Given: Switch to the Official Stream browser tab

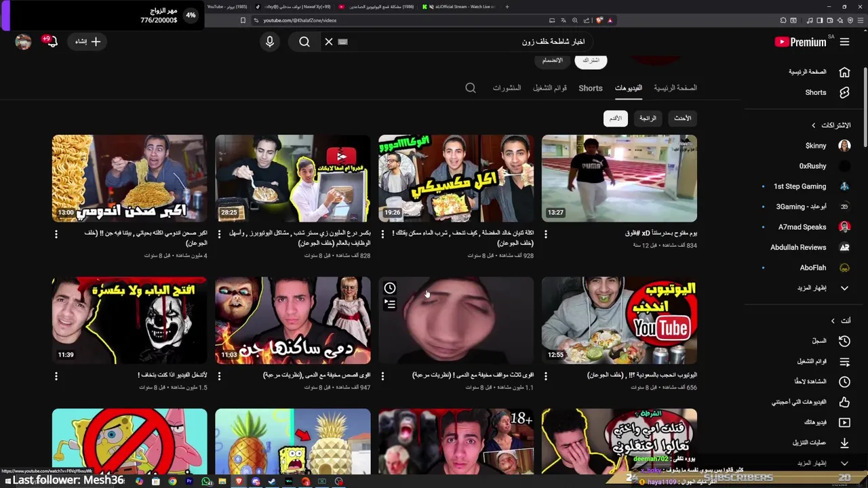Looking at the screenshot, I should pos(459,7).
